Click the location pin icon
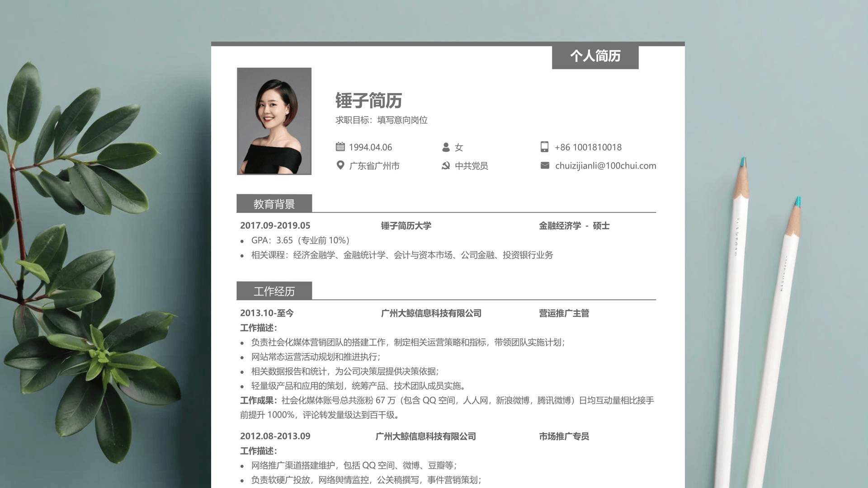The width and height of the screenshot is (868, 488). pyautogui.click(x=340, y=165)
